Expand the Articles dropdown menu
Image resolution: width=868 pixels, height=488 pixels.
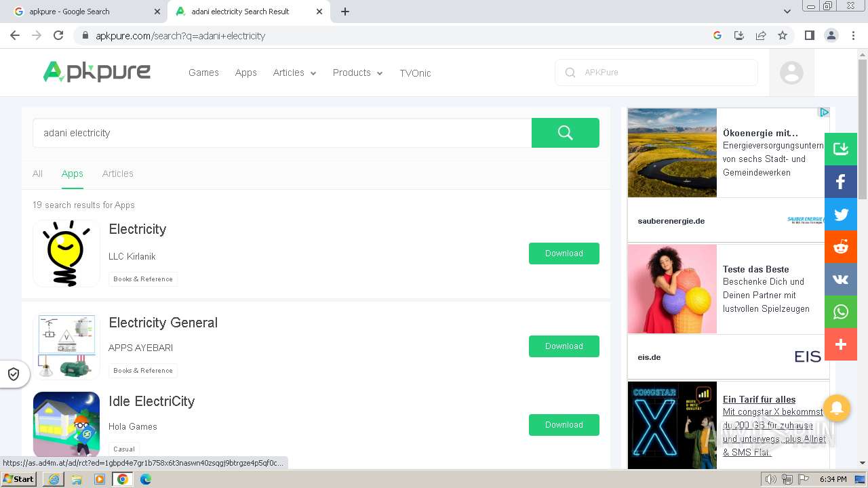[x=294, y=73]
